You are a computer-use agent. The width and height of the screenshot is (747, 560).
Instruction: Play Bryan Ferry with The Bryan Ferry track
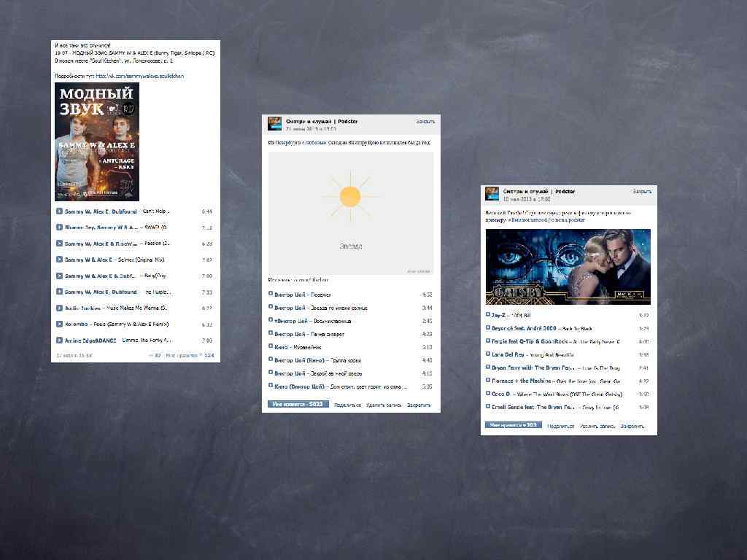tap(488, 367)
